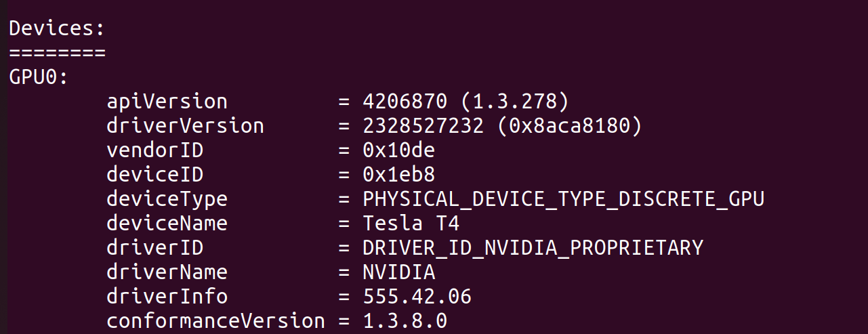Viewport: 868px width, 334px height.
Task: Click the deviceName property name
Action: (x=167, y=224)
